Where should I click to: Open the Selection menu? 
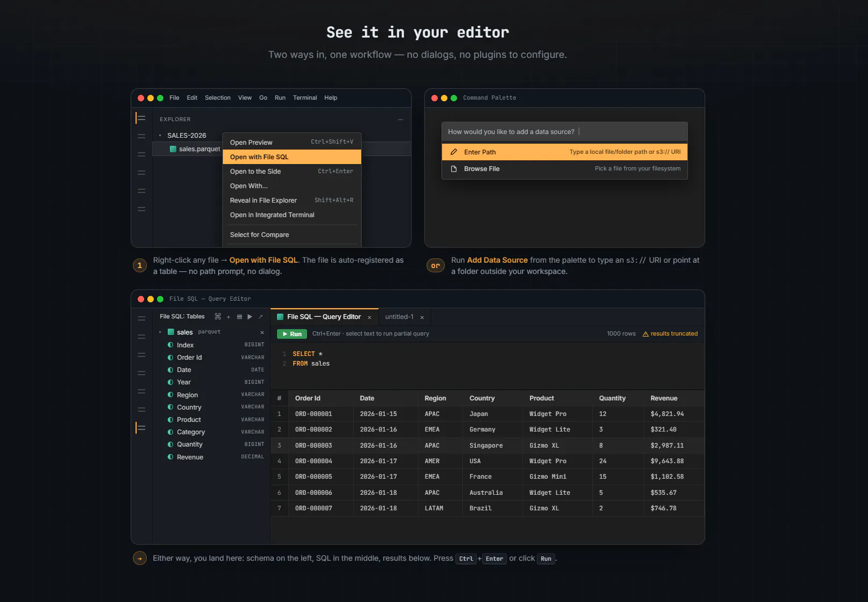click(x=218, y=98)
